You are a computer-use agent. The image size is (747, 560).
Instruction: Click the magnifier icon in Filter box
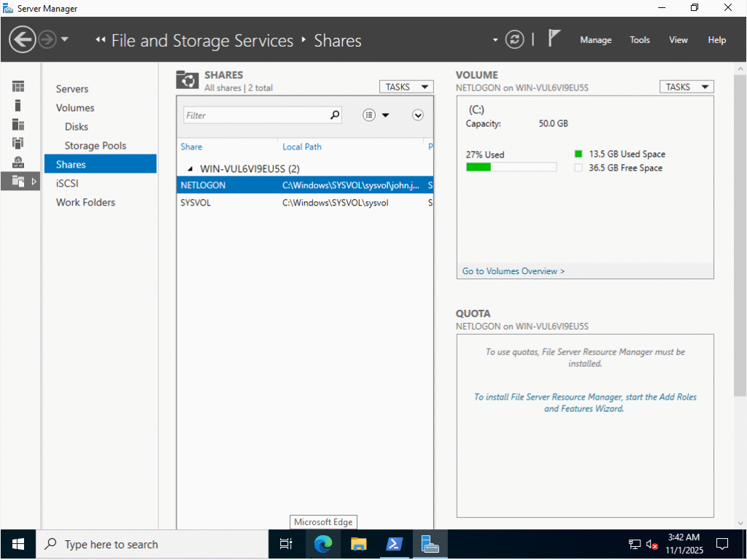[335, 115]
